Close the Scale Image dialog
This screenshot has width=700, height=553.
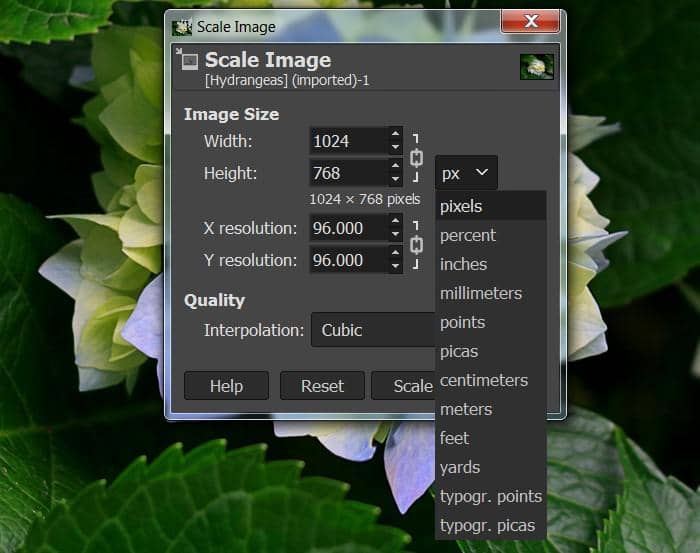[x=530, y=21]
